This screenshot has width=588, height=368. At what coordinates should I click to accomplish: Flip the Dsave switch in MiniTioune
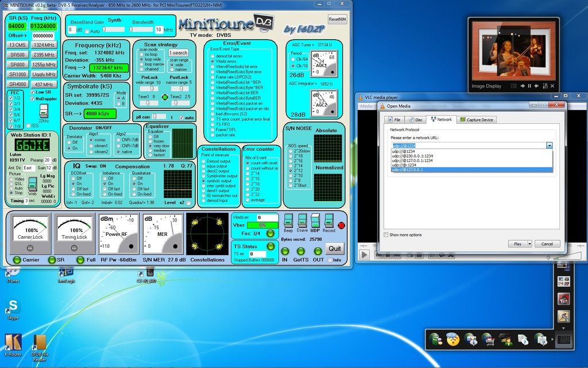[302, 220]
